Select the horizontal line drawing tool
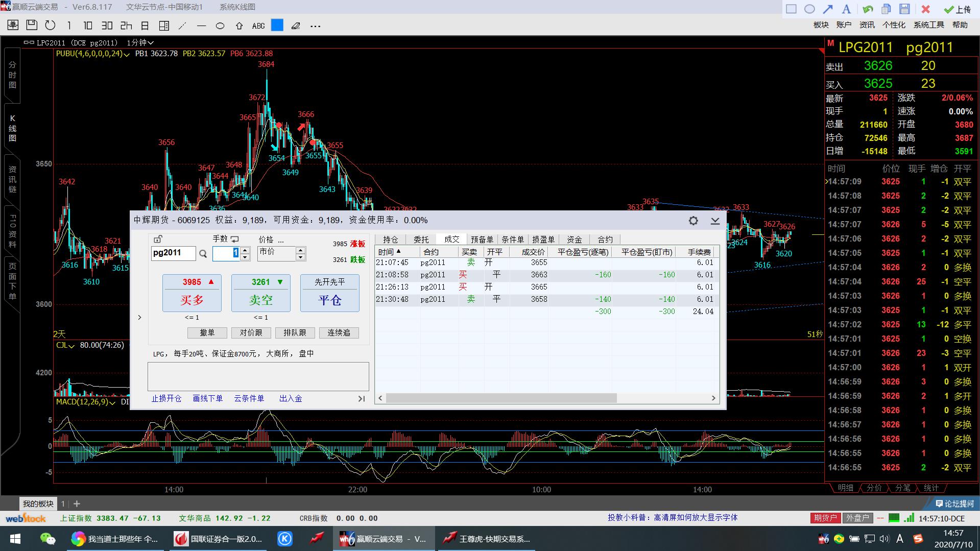This screenshot has height=551, width=980. point(201,26)
